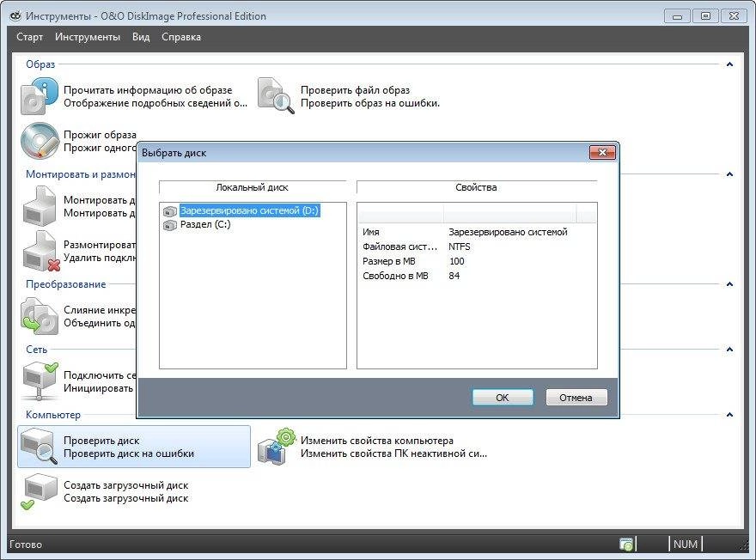Click the '100' size value
Screen dimensions: 756x560
tap(456, 261)
